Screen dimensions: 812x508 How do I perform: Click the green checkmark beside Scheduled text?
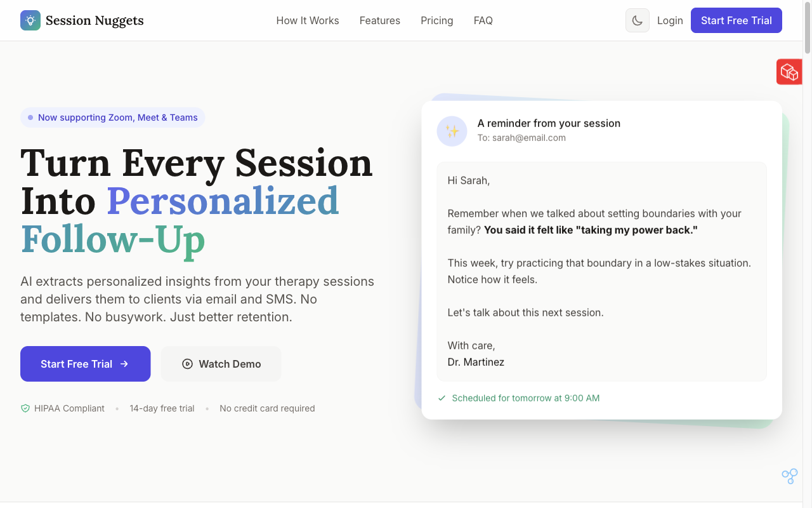[x=442, y=398]
